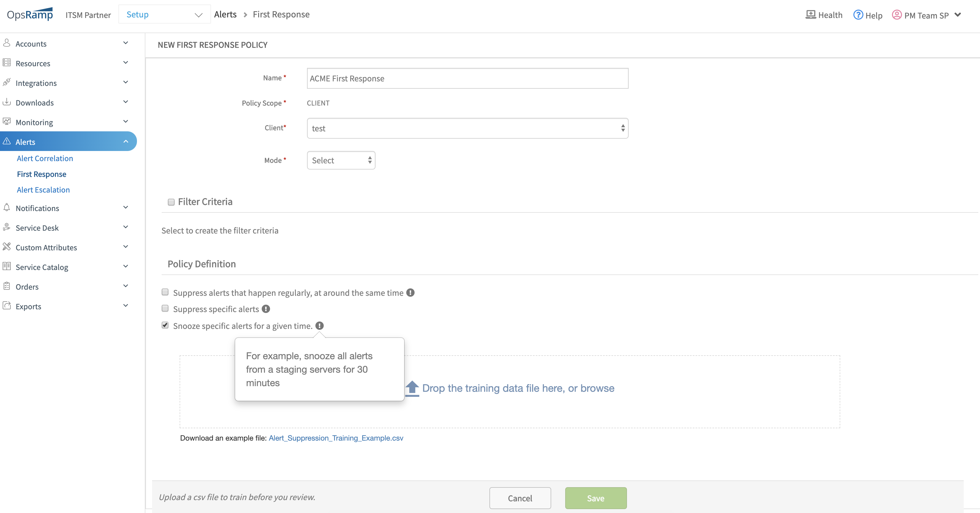Expand the Accounts sidebar chevron
This screenshot has height=513, width=980.
[x=125, y=43]
